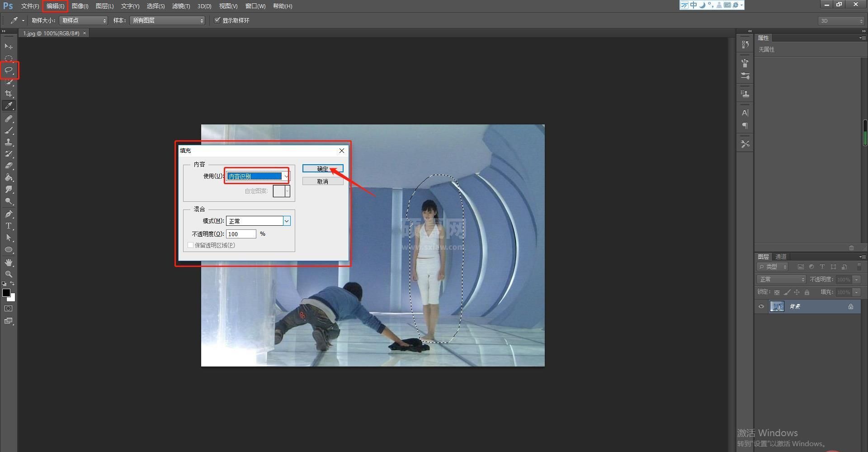Screen dimensions: 868x452
Task: Open the Brush panel icon
Action: tap(745, 63)
